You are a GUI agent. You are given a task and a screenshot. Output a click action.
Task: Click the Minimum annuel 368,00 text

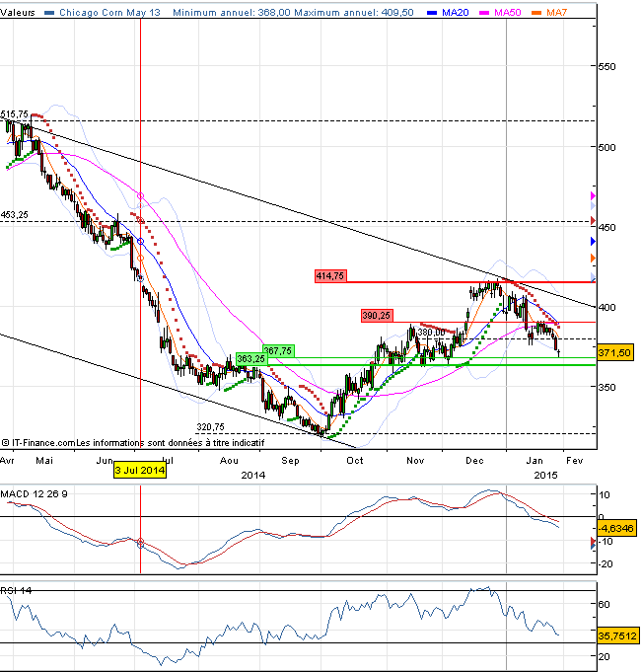click(232, 13)
